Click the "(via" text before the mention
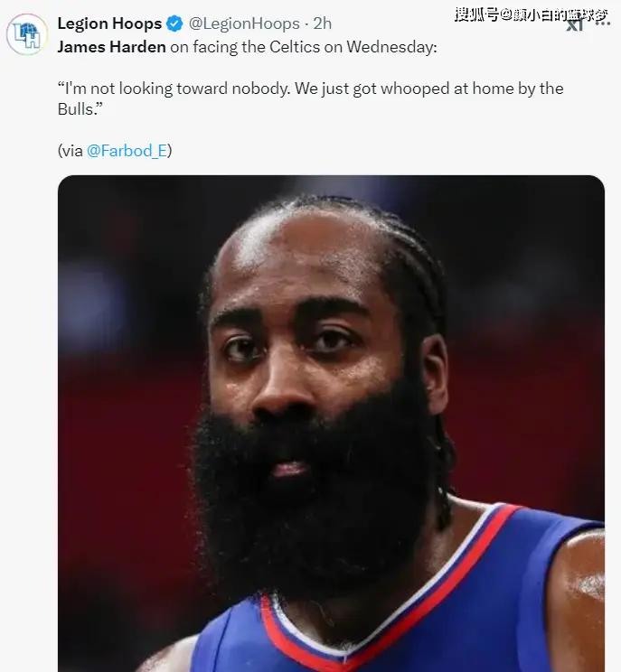The height and width of the screenshot is (672, 621). (70, 151)
